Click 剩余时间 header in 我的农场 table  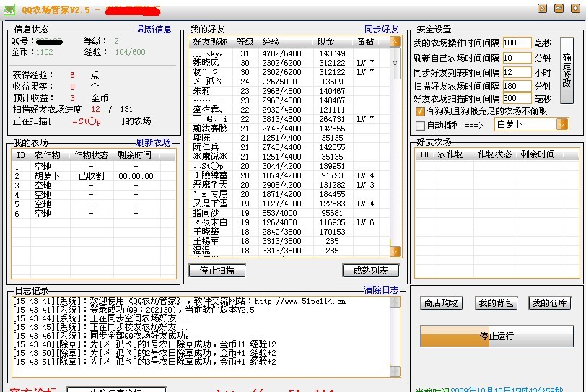click(136, 155)
